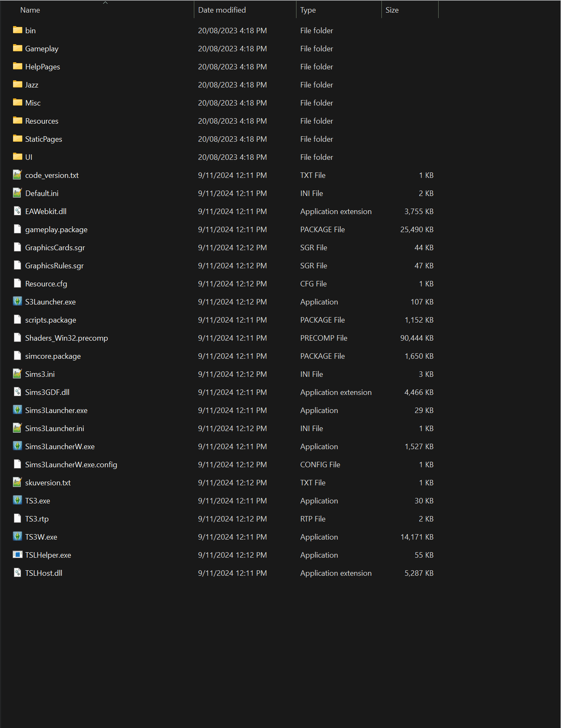Select the Sims3.ini file icon
Image resolution: width=561 pixels, height=728 pixels.
[x=17, y=373]
